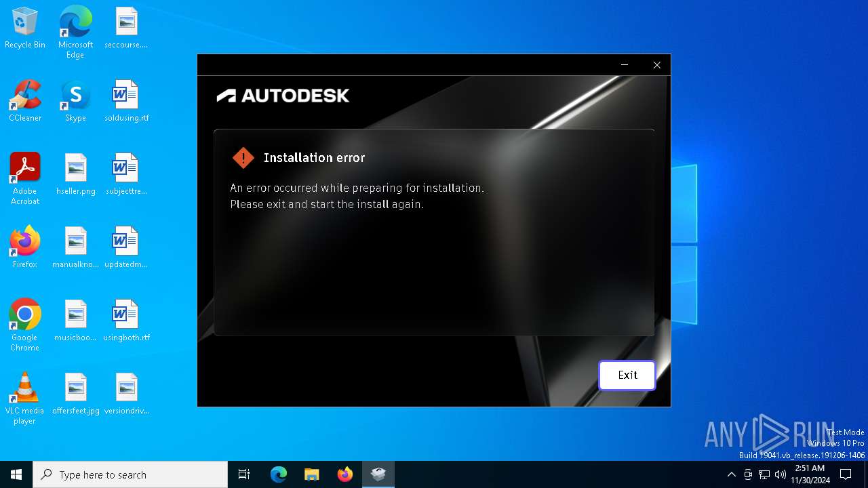Open Task View from the taskbar

244,474
